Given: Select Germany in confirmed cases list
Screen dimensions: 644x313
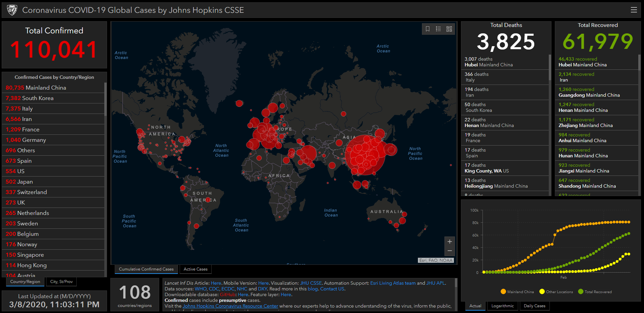Looking at the screenshot, I should (x=54, y=140).
